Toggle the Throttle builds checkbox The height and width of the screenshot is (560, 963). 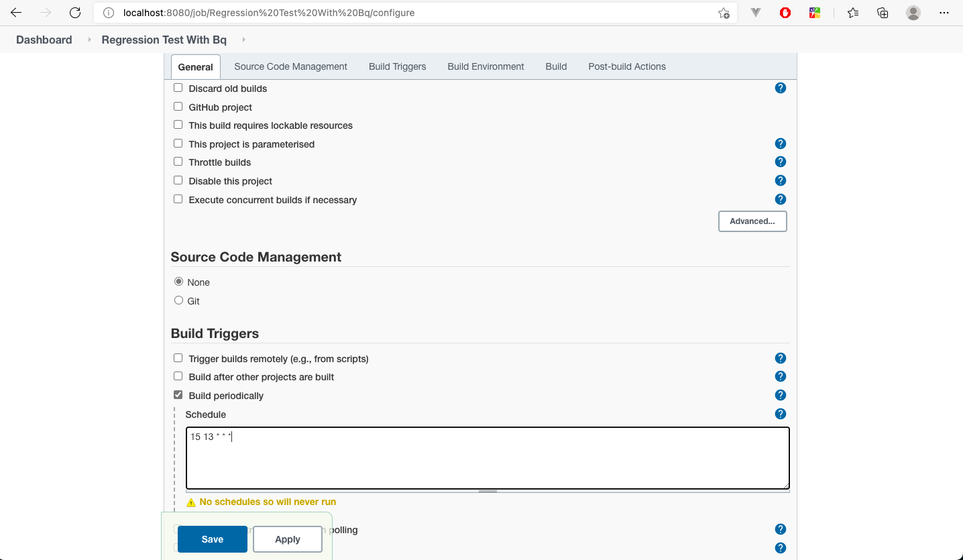click(x=178, y=162)
